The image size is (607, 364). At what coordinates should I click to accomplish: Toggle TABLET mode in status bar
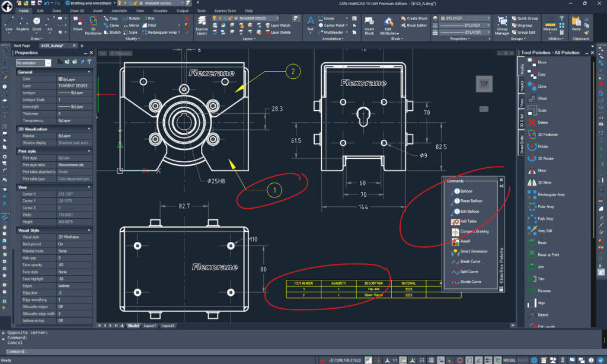click(x=523, y=360)
